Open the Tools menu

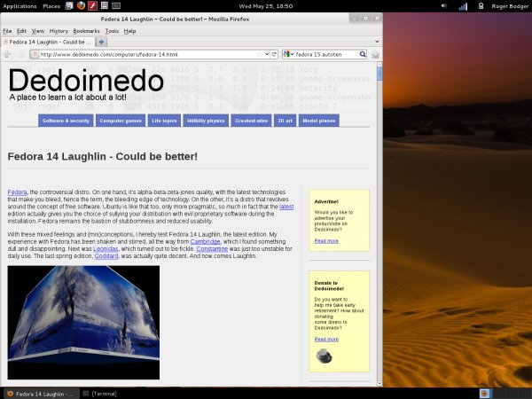pos(112,31)
